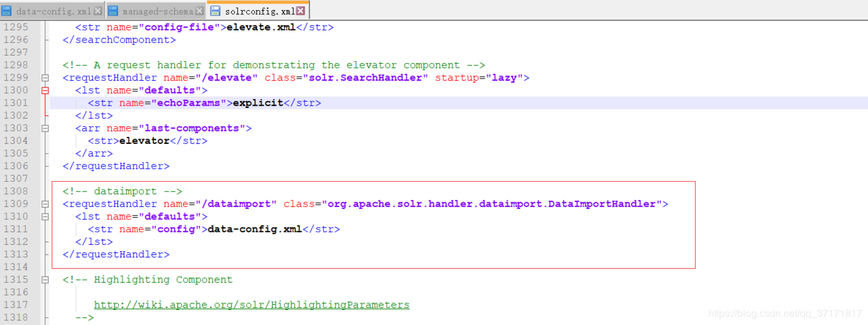Collapse the /elevate requestHandler fold on line 1299
The width and height of the screenshot is (868, 325).
[45, 78]
